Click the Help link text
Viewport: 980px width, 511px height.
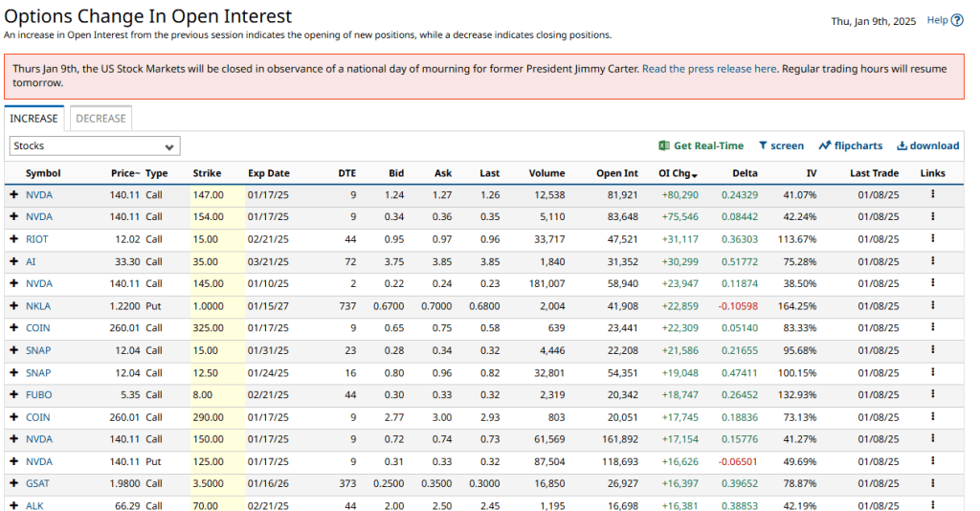pos(937,20)
